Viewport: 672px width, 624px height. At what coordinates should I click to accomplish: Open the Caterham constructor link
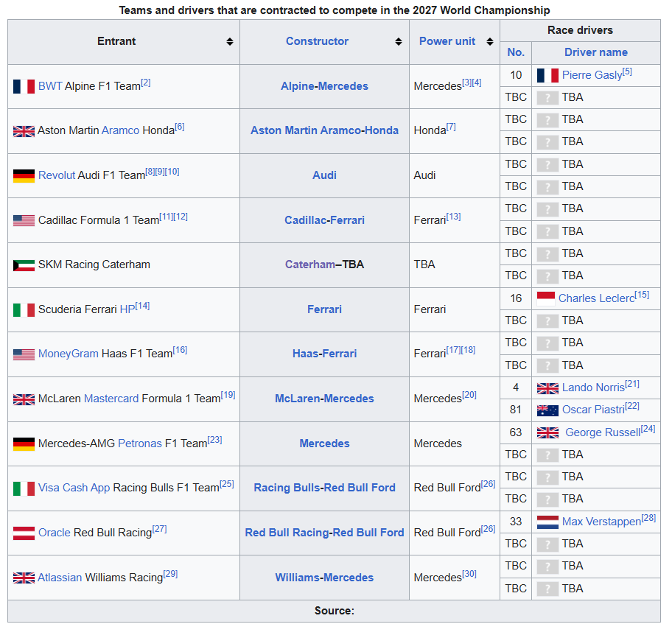(x=310, y=264)
